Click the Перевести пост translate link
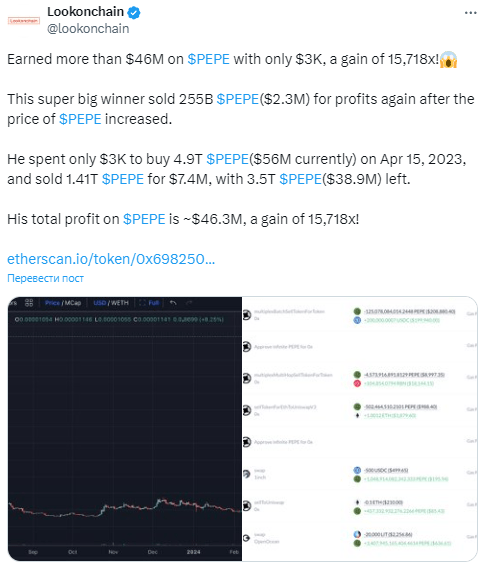This screenshot has height=571, width=491. click(46, 278)
